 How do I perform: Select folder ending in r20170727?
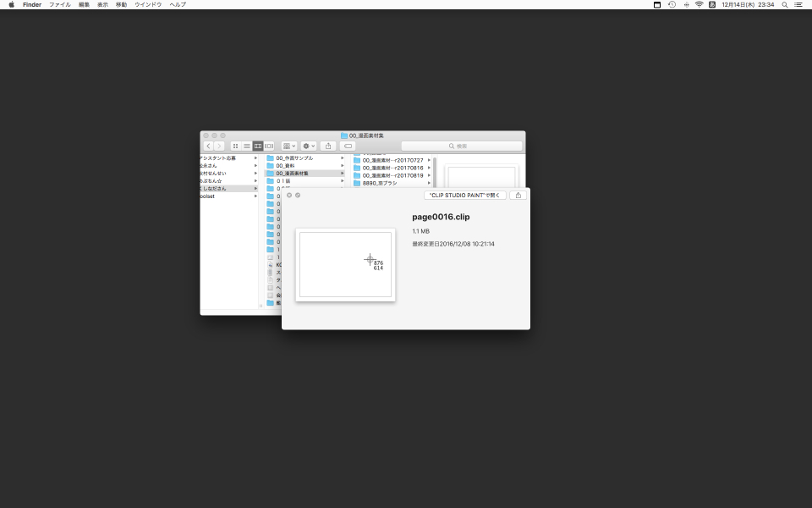(392, 161)
